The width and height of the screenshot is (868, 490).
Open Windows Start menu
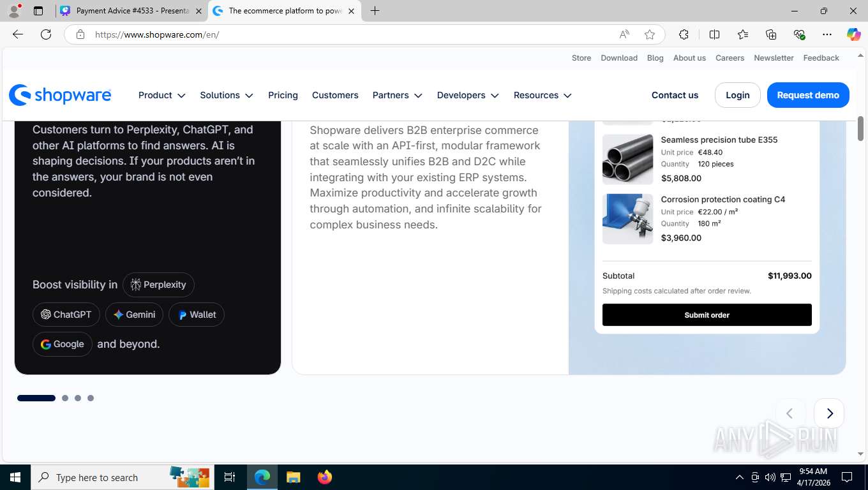tap(15, 477)
